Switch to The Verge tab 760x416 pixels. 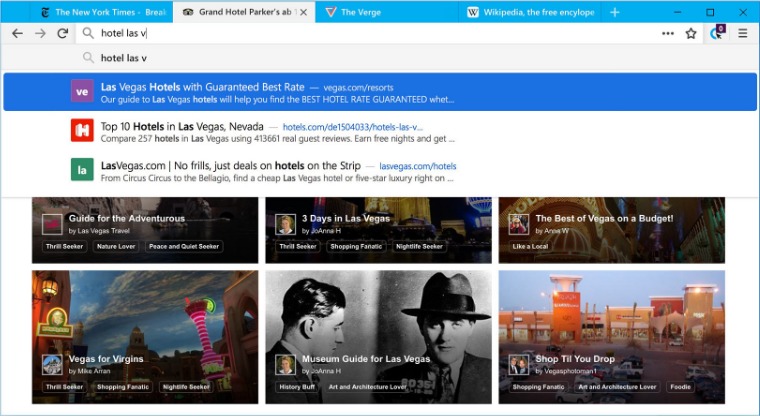[x=386, y=12]
